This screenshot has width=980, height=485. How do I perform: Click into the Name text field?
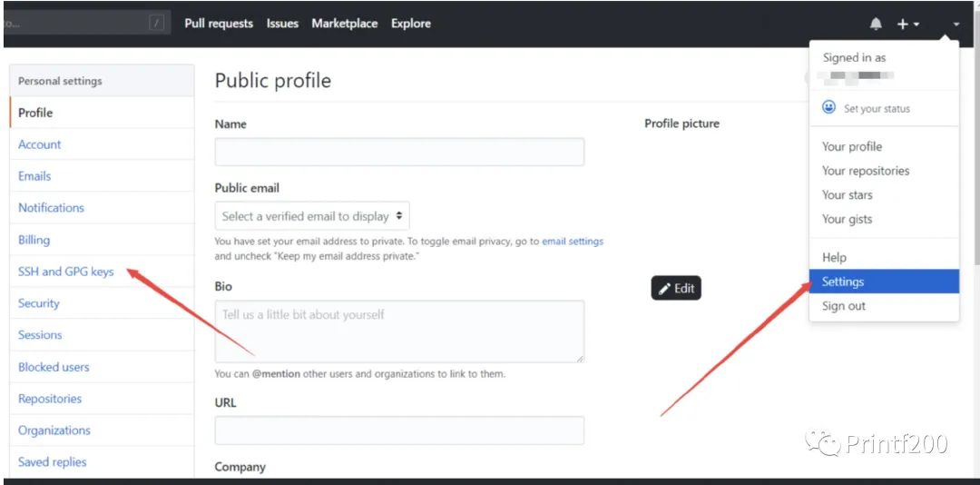click(399, 152)
